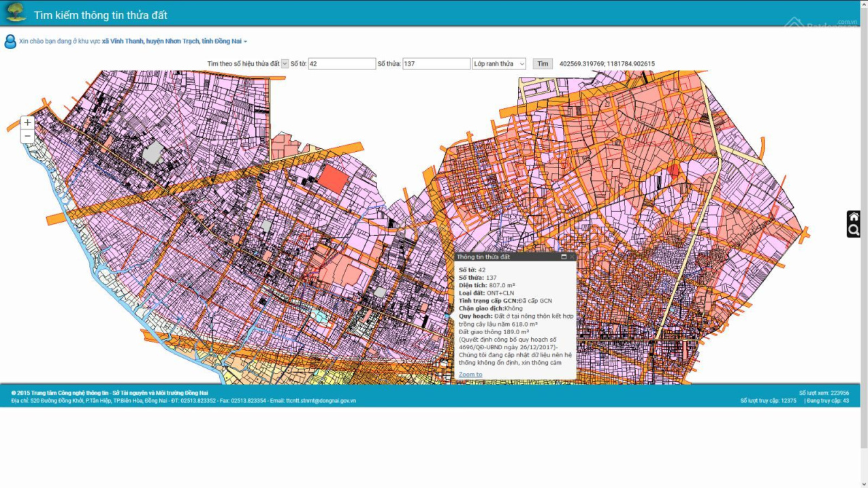Open the magnifier search tool on the right

pos(854,231)
